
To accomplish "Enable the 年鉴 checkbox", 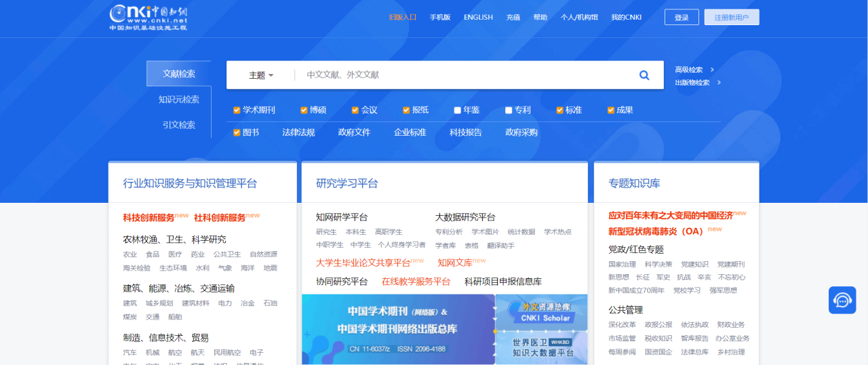I will (x=458, y=110).
